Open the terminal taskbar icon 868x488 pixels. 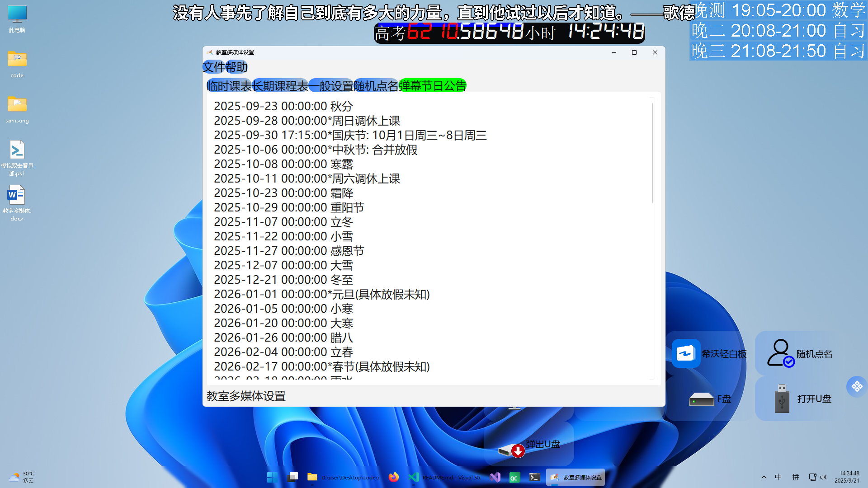point(534,478)
